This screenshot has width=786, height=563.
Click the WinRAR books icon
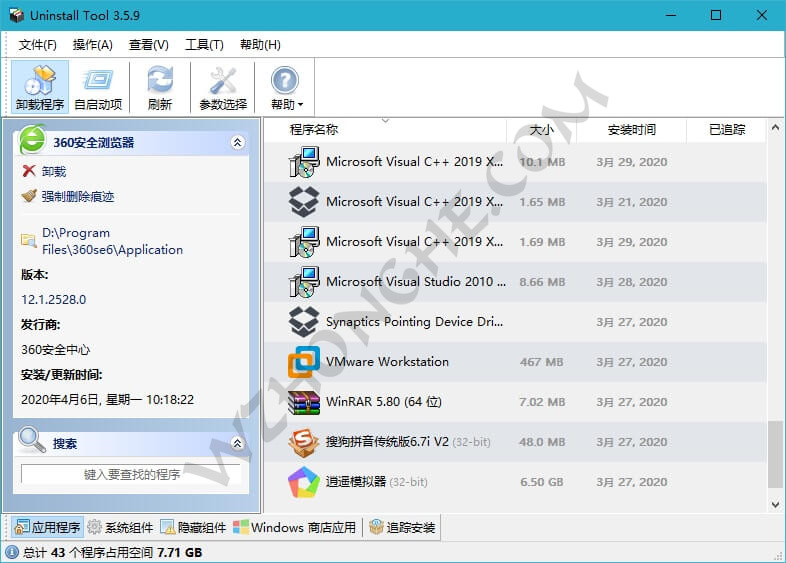click(304, 402)
